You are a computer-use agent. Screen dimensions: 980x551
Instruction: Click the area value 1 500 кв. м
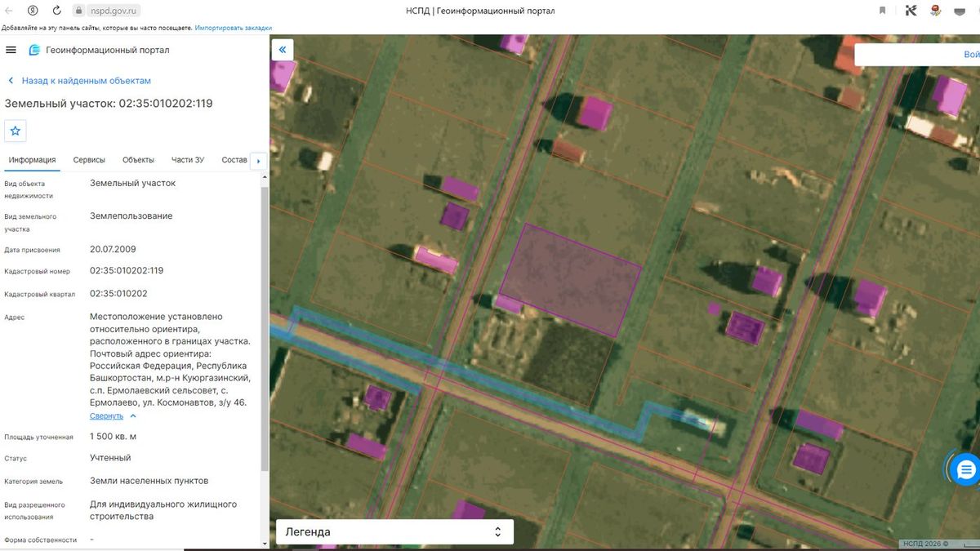[x=114, y=437]
